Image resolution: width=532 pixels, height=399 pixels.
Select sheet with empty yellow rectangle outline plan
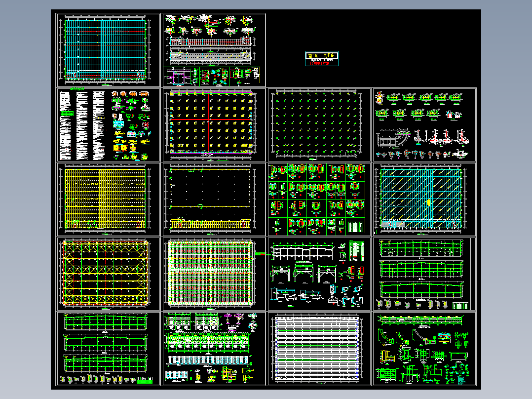(214, 199)
